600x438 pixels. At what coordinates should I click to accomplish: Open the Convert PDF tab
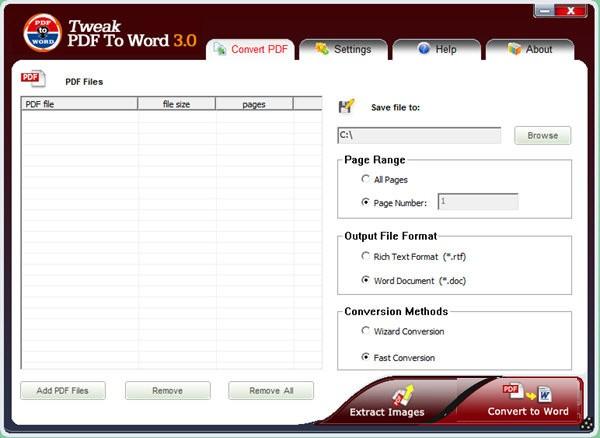[251, 49]
